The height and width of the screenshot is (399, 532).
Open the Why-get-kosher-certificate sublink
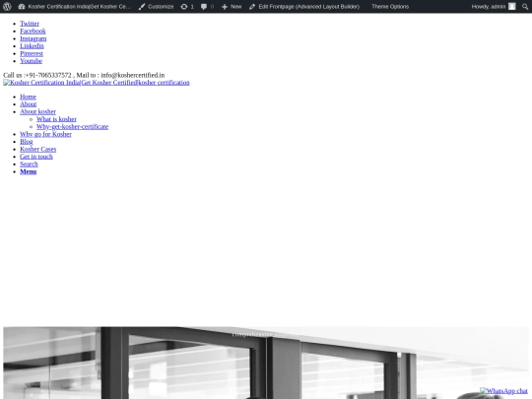72,126
